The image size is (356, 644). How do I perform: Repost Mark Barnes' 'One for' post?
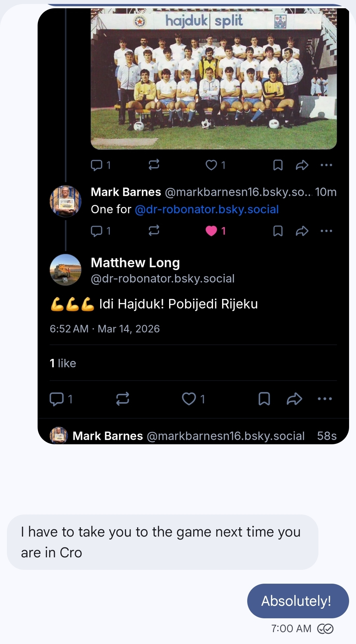pos(154,231)
